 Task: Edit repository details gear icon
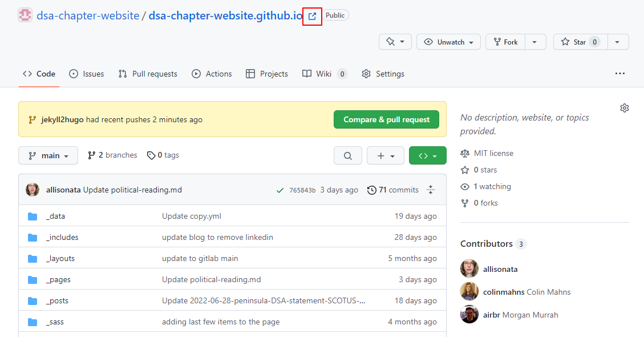point(624,108)
